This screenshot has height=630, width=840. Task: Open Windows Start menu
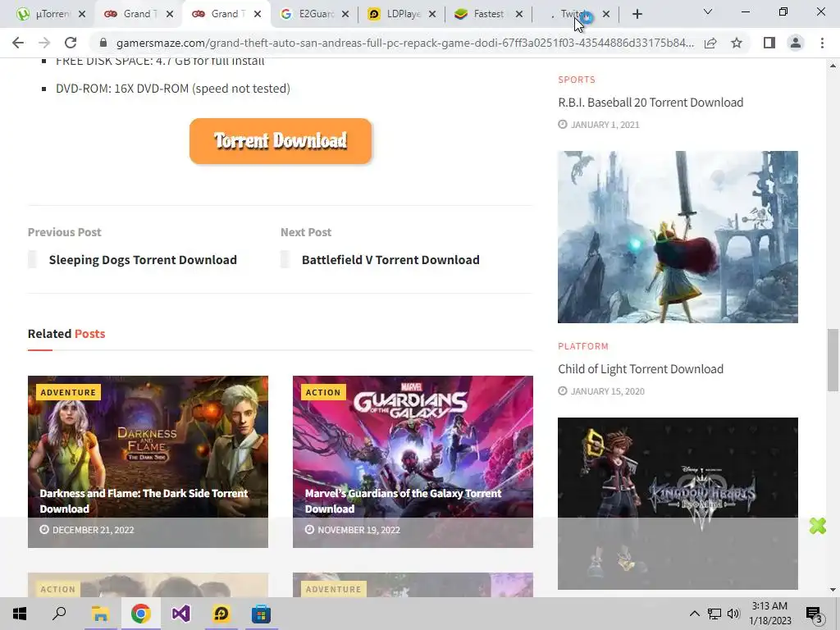point(20,614)
